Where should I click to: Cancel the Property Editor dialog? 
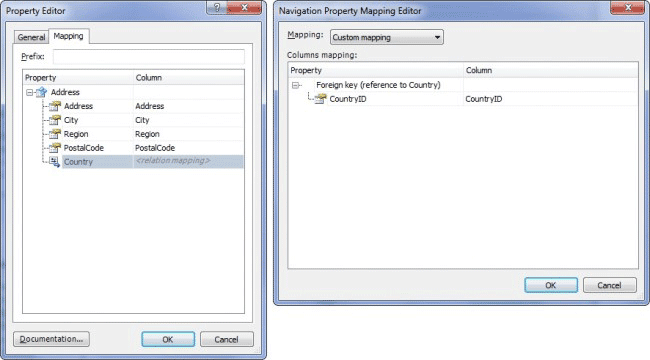point(226,339)
